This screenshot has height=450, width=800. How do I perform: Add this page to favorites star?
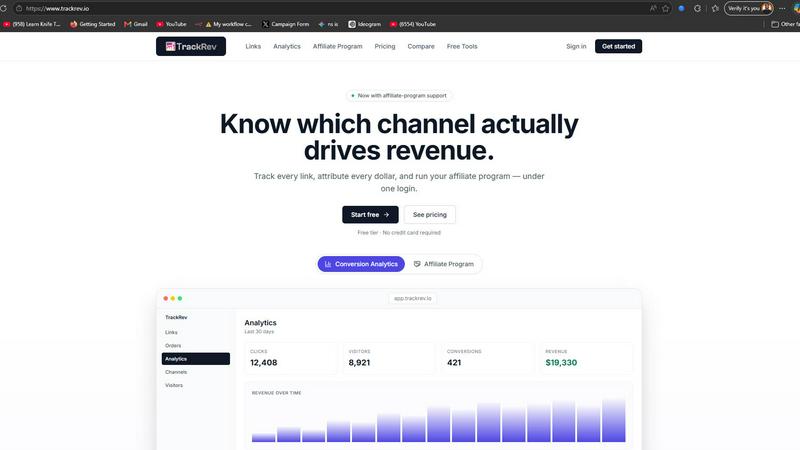point(666,8)
